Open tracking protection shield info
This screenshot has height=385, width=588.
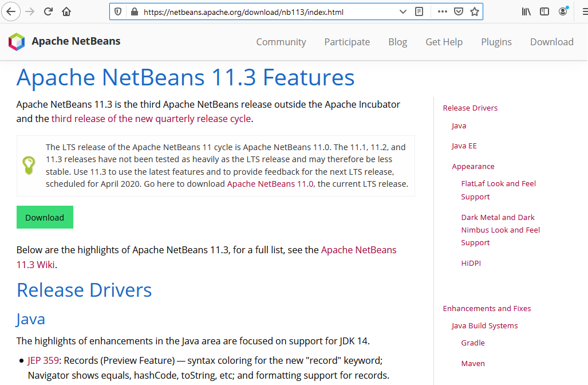pos(118,11)
